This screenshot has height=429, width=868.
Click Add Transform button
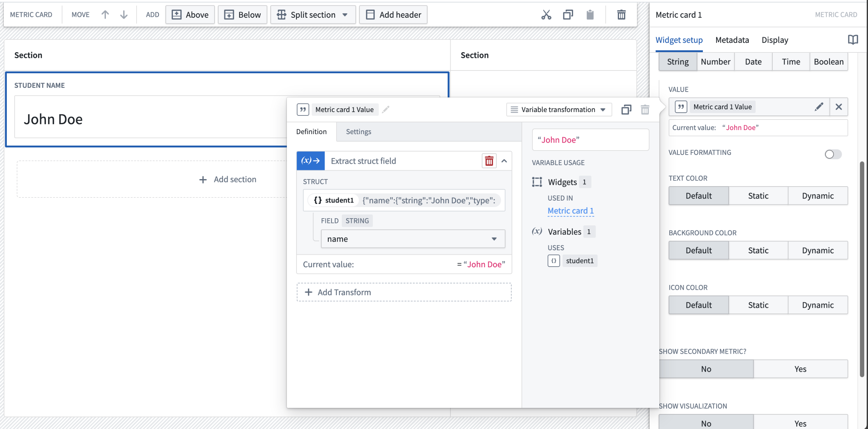click(x=404, y=292)
